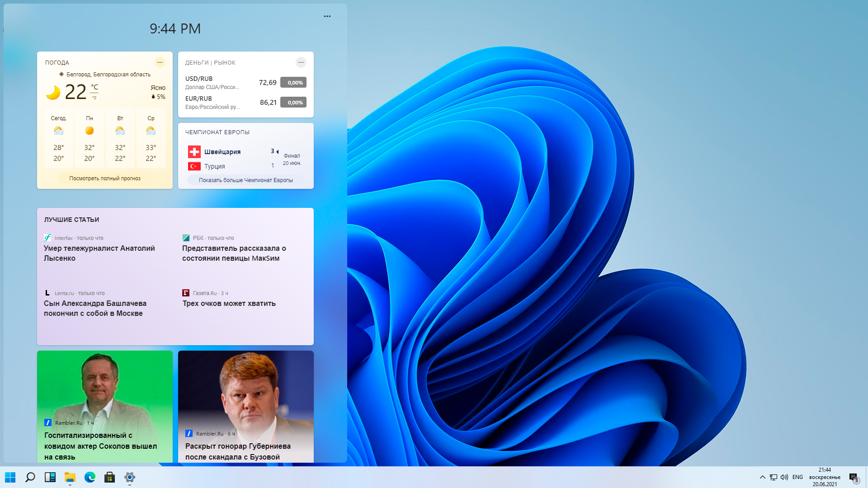Open Microsoft Store from the taskbar
The width and height of the screenshot is (868, 488).
pyautogui.click(x=110, y=477)
